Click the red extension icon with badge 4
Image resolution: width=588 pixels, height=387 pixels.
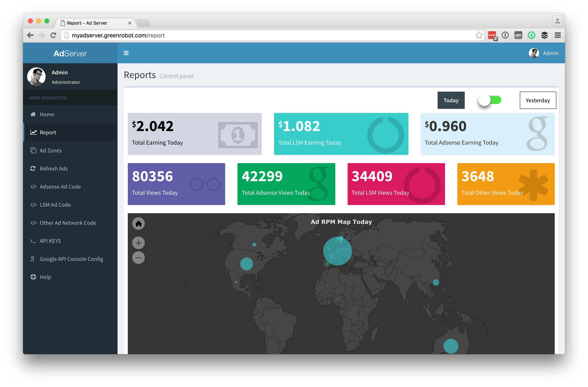492,35
